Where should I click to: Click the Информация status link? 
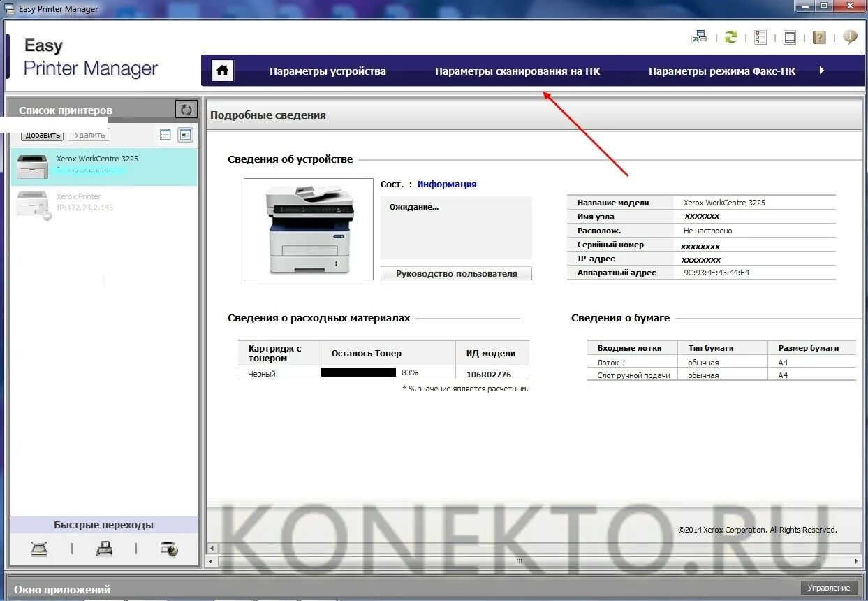pos(447,184)
